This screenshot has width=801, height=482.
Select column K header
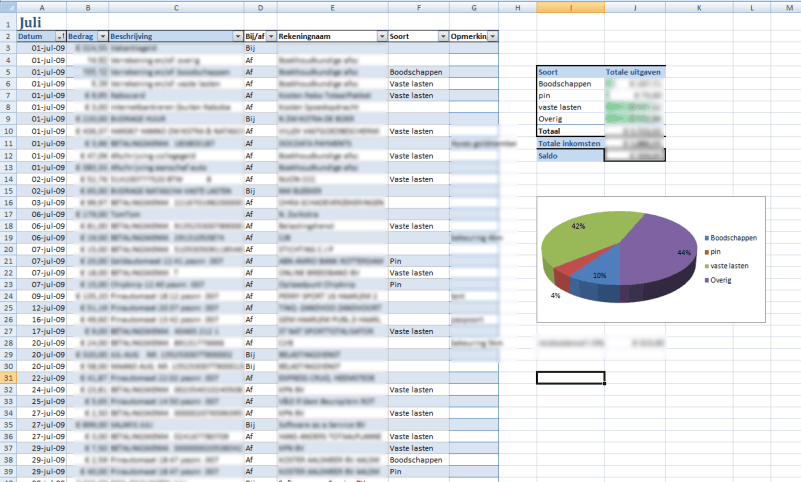point(699,8)
